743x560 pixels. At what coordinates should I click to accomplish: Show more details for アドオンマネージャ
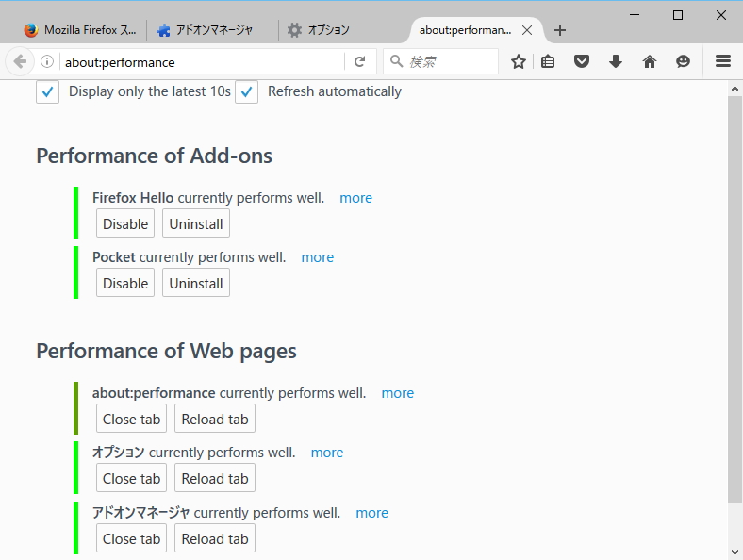(x=372, y=513)
